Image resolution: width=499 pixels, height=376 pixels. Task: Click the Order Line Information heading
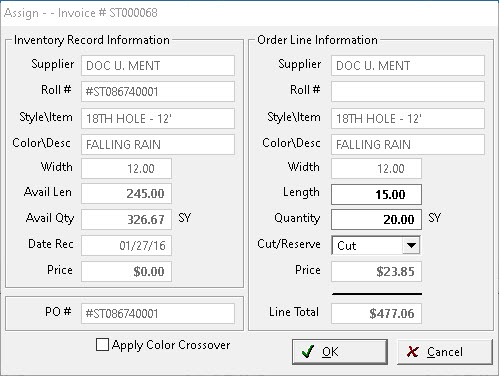(317, 40)
